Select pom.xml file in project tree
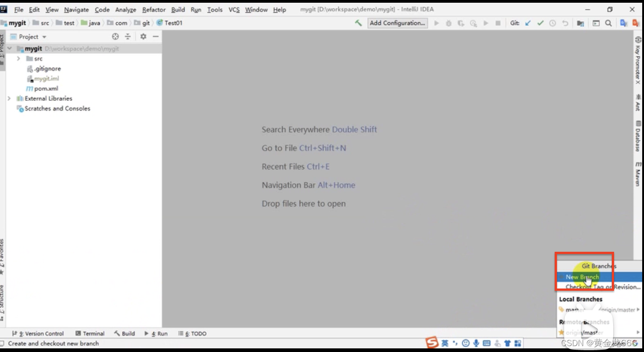 [x=42, y=88]
